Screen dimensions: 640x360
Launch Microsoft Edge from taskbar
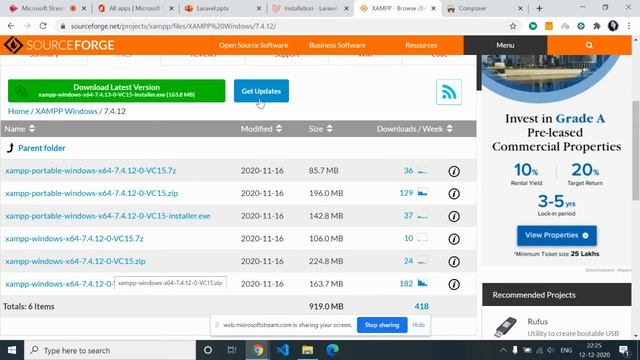coord(332,350)
